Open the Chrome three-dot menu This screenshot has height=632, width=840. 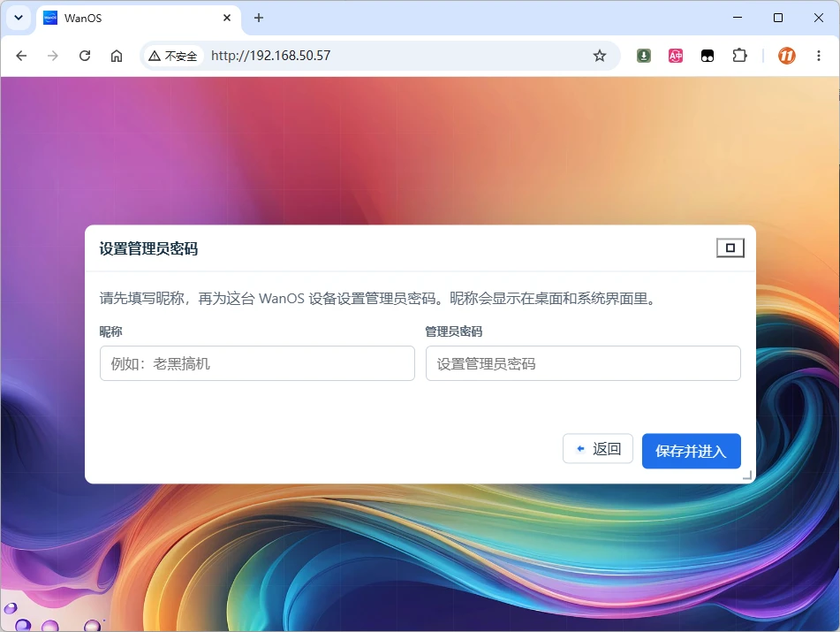click(x=819, y=56)
